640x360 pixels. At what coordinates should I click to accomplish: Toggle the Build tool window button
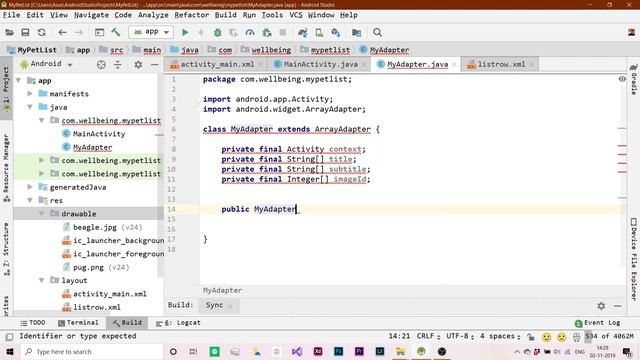coord(127,322)
